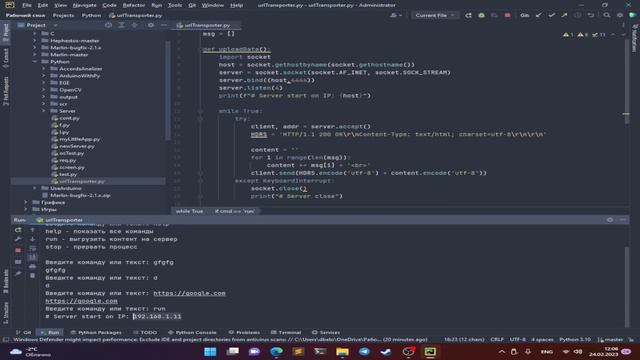Click the wrench icon in the Run panel

pos(18,239)
